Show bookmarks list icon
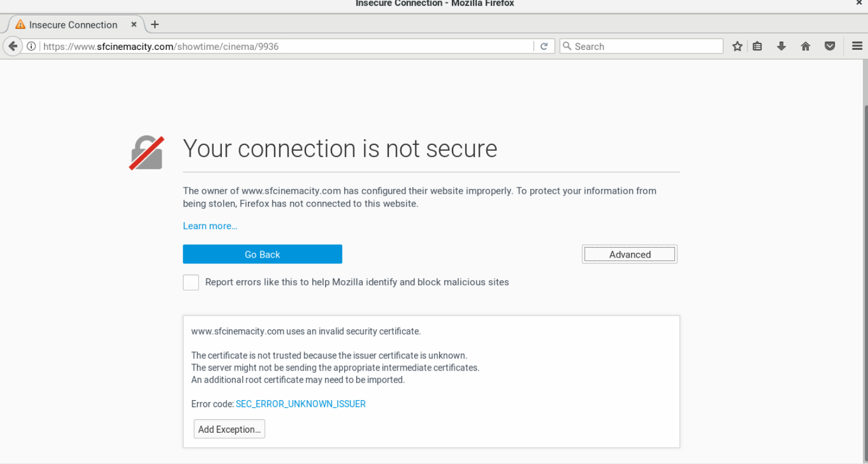Viewport: 868px width, 464px height. point(757,46)
